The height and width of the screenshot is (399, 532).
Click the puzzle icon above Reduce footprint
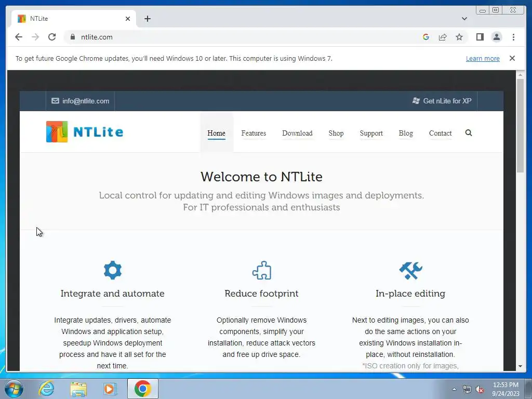(x=262, y=270)
